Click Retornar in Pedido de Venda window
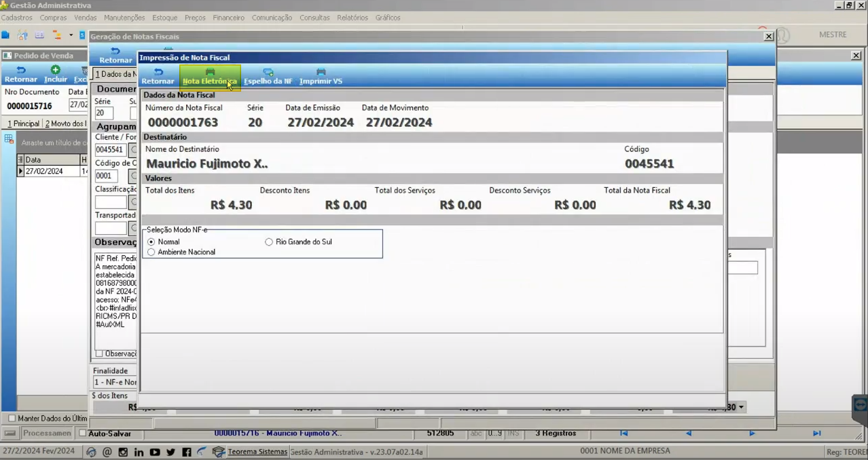 click(x=21, y=75)
